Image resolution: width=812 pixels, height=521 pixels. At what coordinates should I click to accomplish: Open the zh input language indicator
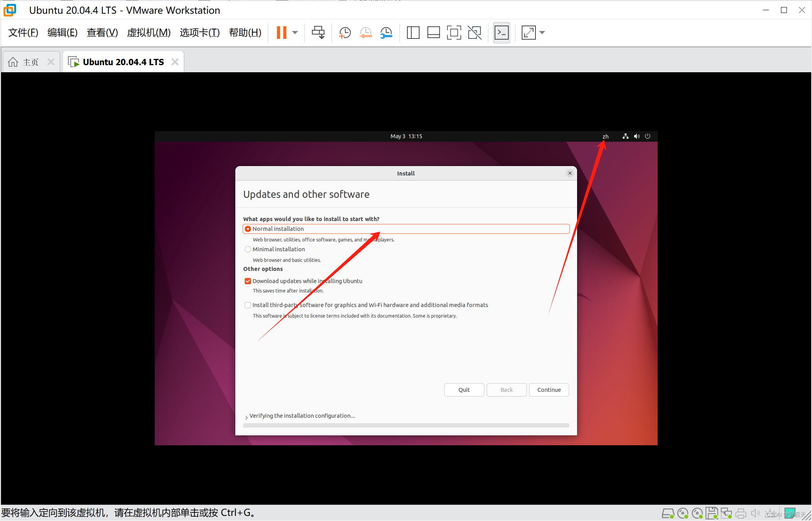tap(605, 136)
